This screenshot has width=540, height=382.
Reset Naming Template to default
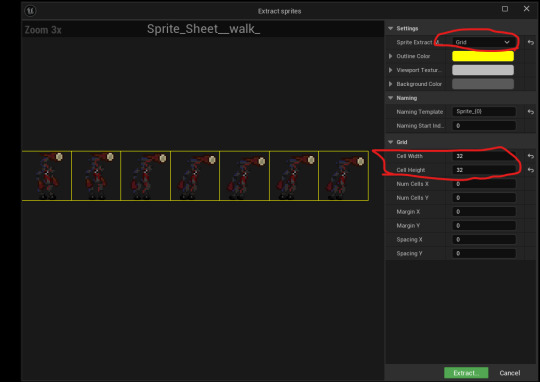click(531, 112)
